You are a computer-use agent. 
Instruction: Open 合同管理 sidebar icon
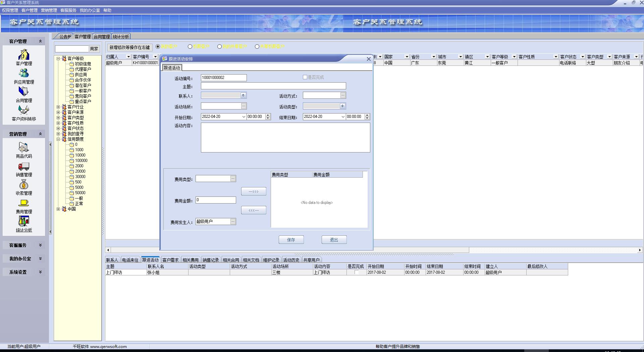[x=23, y=92]
